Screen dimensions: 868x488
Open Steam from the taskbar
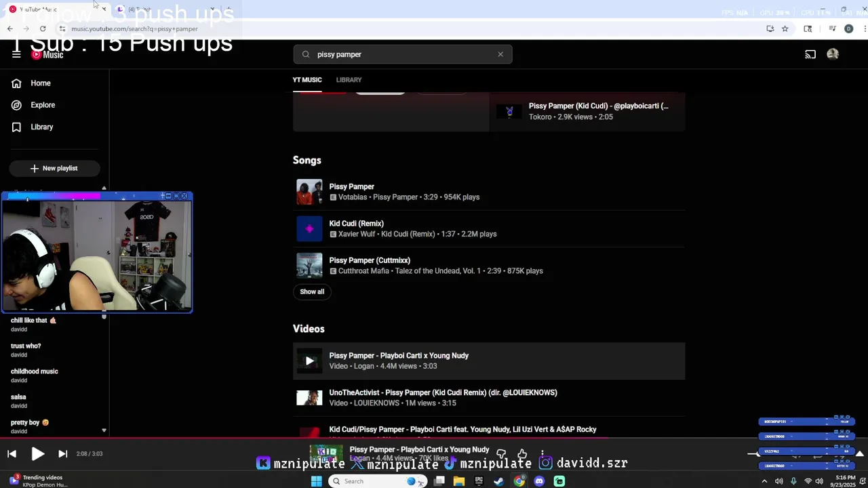[x=499, y=481]
